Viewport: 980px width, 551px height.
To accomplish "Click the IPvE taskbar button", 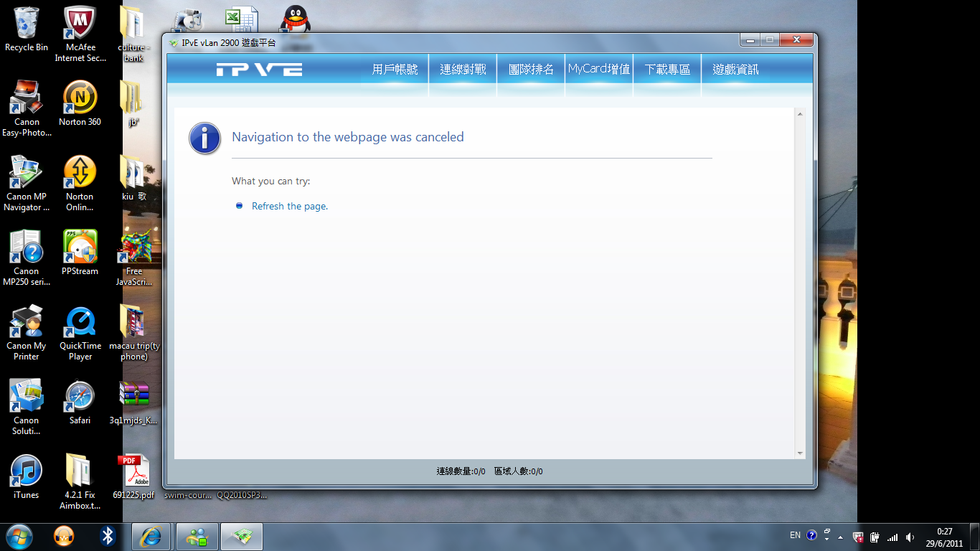I will tap(242, 537).
